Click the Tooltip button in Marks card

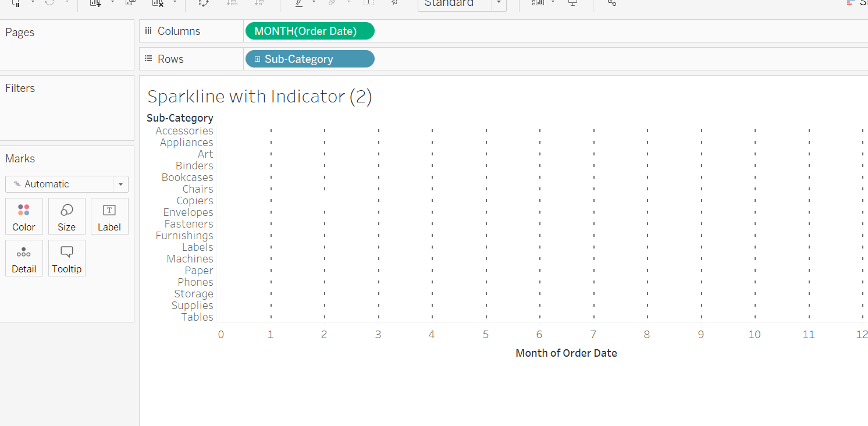(66, 258)
